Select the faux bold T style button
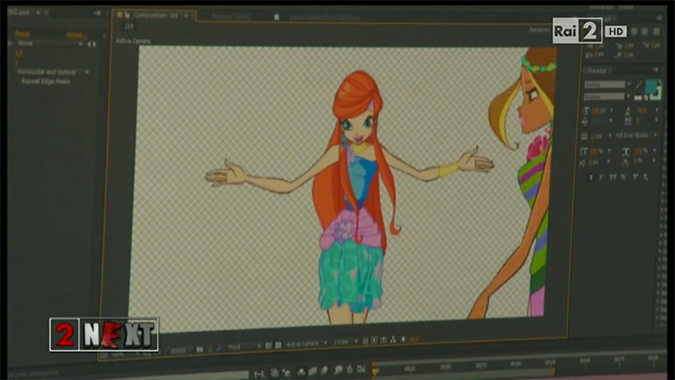This screenshot has width=675, height=380. (591, 178)
